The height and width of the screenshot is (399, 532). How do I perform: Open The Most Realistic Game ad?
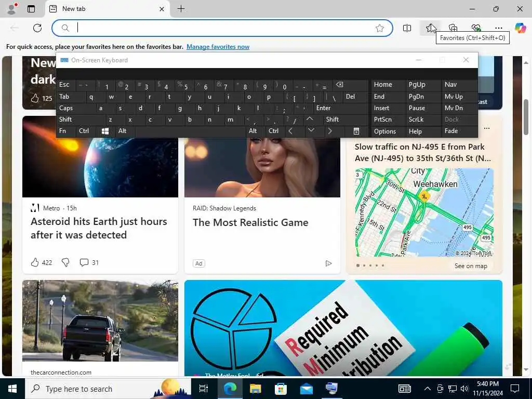250,222
